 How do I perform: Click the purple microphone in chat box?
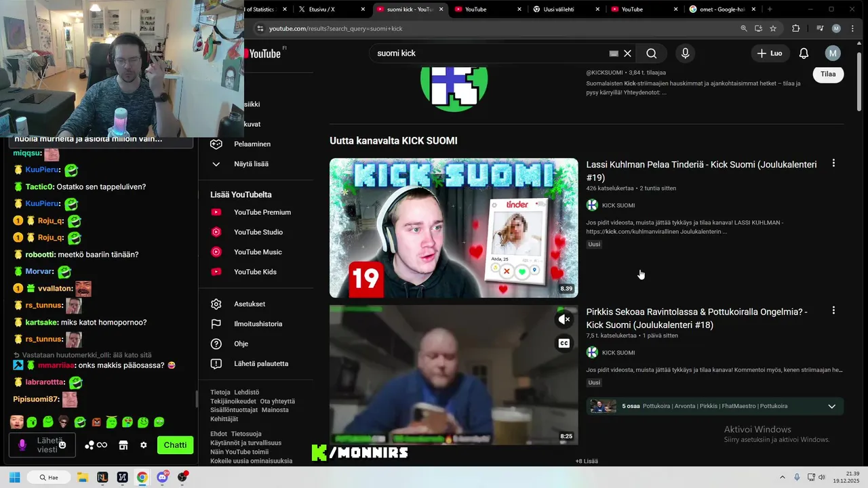click(x=22, y=445)
